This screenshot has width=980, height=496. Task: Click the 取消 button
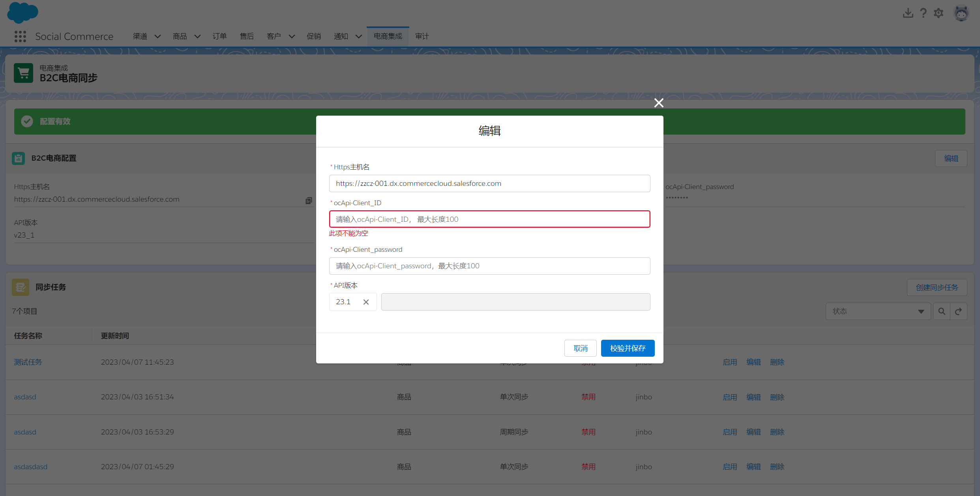click(580, 348)
